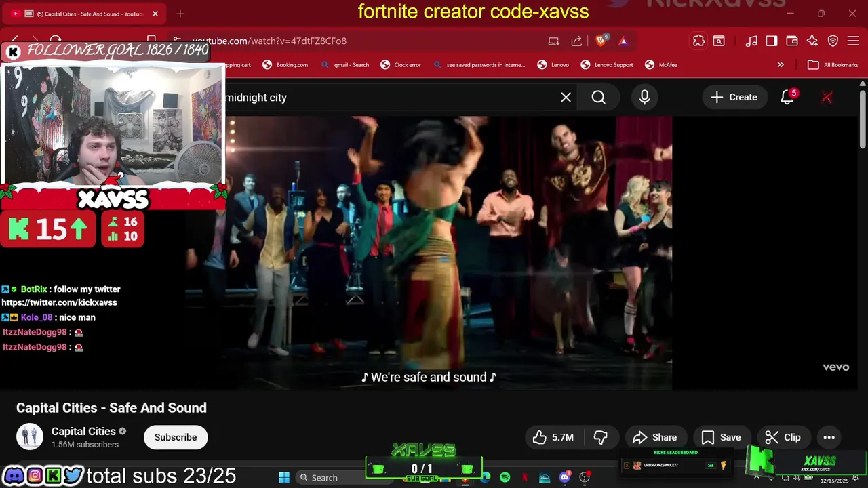Open Spotify from the taskbar
This screenshot has width=868, height=488.
coord(505,477)
